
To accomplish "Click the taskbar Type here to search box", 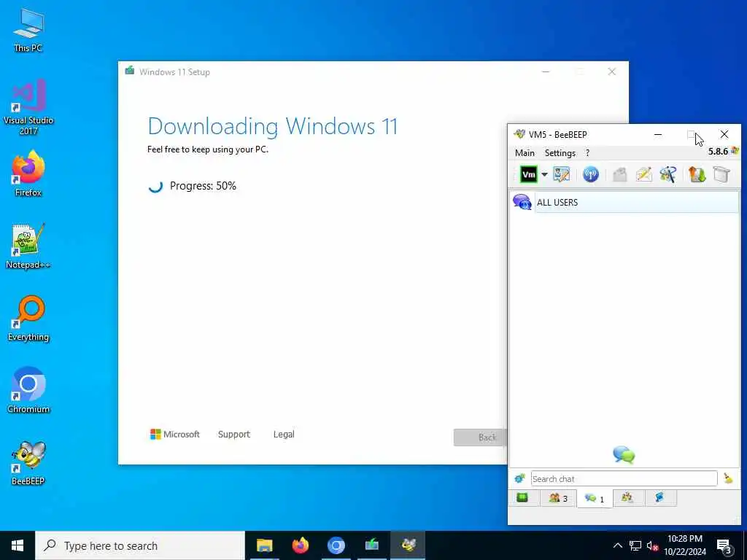I will [x=140, y=545].
